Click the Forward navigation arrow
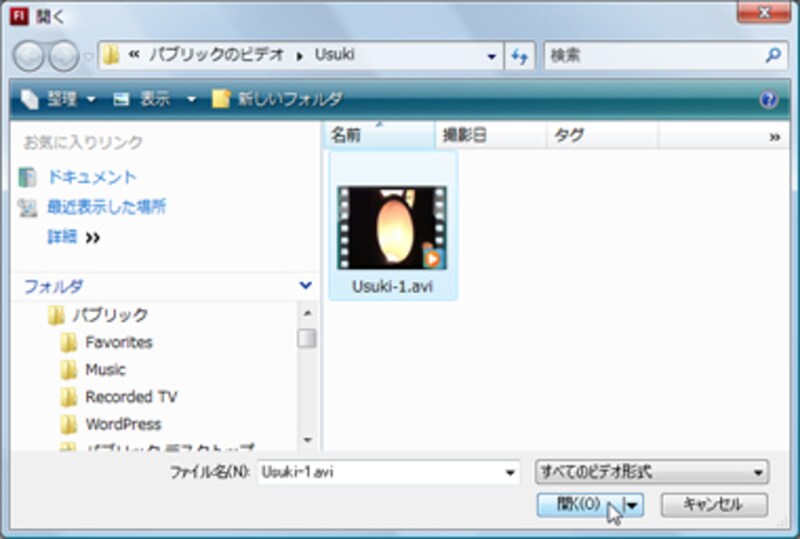Screen dimensions: 800x539 click(x=64, y=55)
